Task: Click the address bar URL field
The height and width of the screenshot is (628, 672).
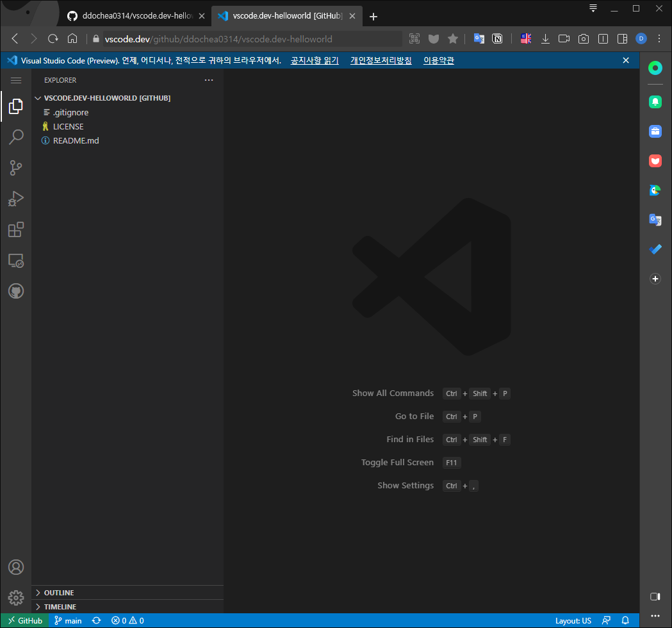Action: 253,39
